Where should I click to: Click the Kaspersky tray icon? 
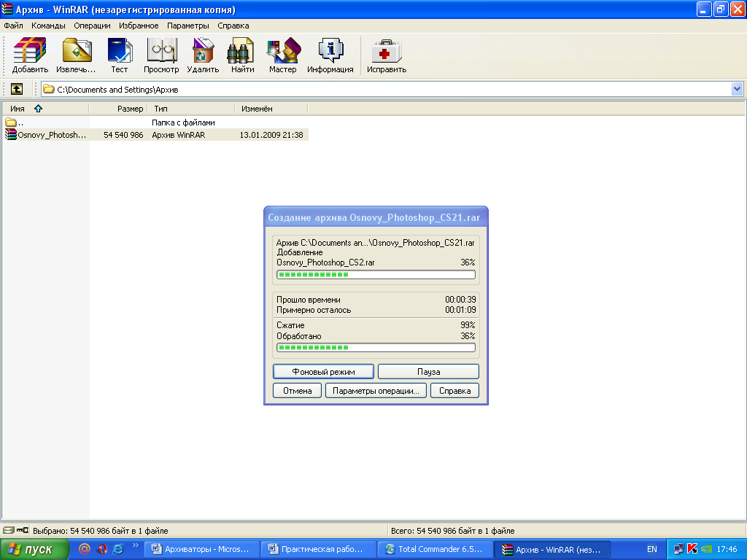[x=692, y=549]
